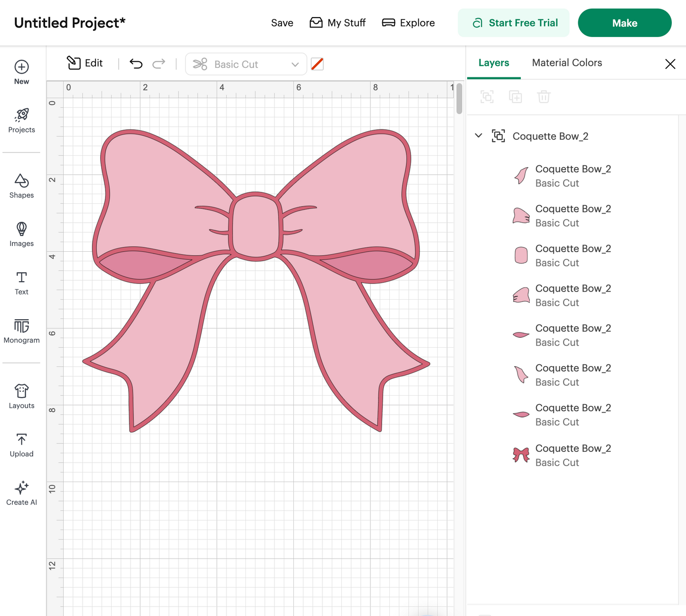Click the canvas vertical scrollbar
Viewport: 686px width, 616px height.
[x=459, y=98]
